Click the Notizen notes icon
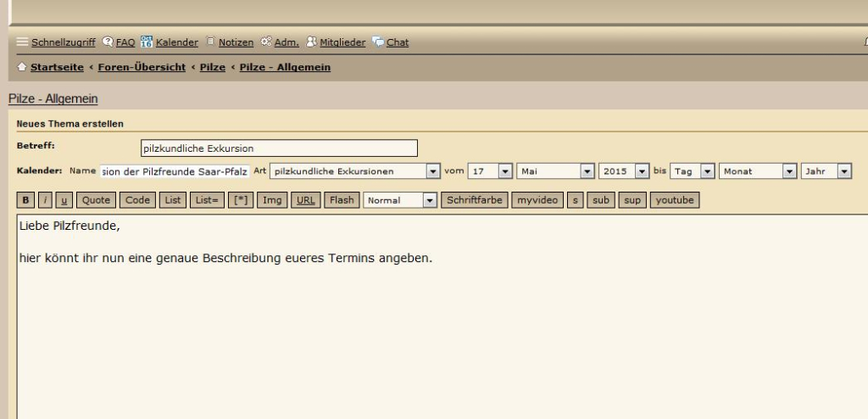The height and width of the screenshot is (419, 868). [209, 42]
